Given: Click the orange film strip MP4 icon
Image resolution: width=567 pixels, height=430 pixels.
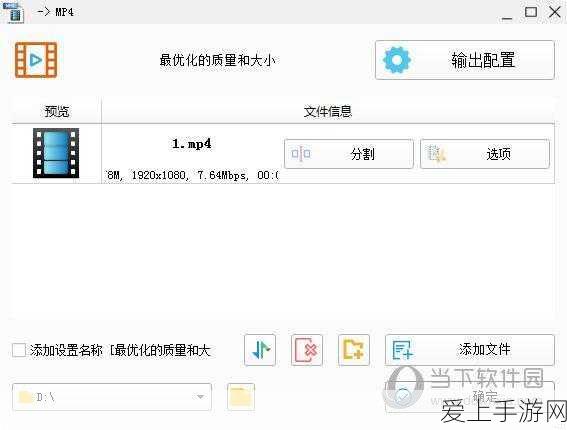Looking at the screenshot, I should (36, 60).
